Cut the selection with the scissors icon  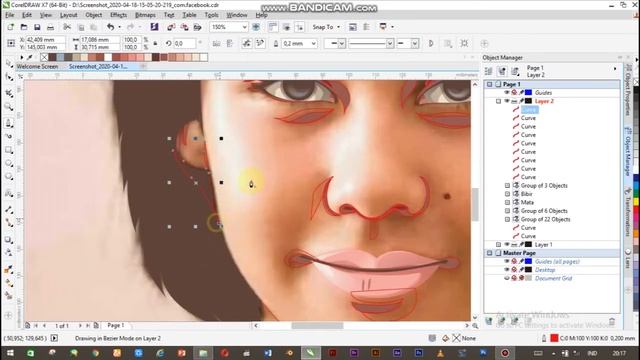(x=67, y=27)
